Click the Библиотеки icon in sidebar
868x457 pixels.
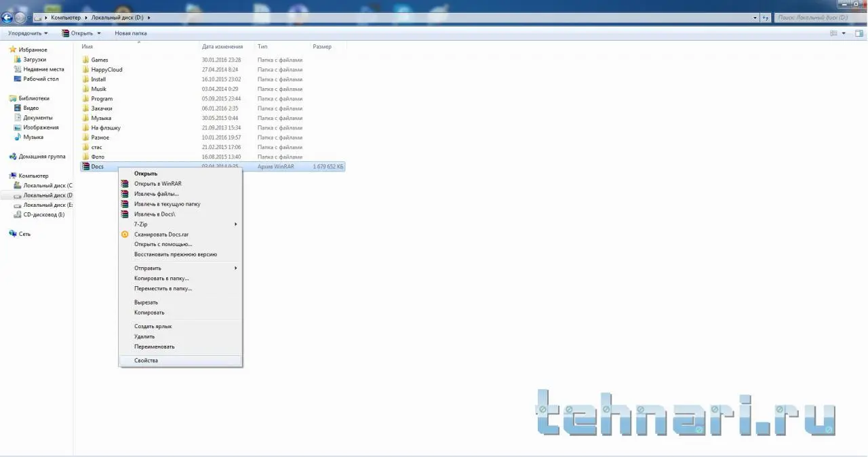pyautogui.click(x=13, y=98)
